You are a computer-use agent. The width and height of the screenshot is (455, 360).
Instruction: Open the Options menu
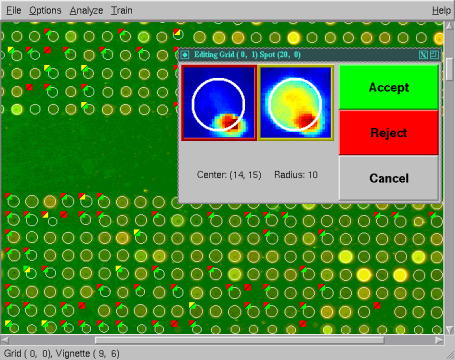45,11
